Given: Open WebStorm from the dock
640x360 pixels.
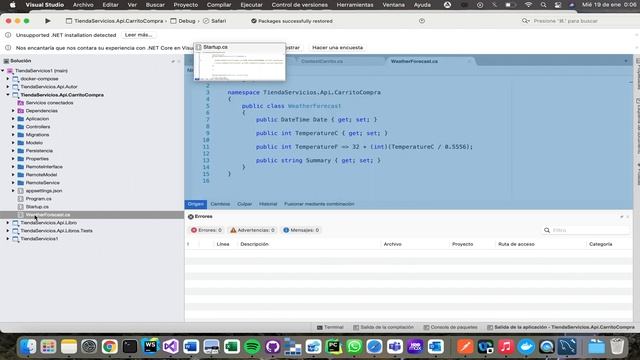Looking at the screenshot, I should point(150,347).
